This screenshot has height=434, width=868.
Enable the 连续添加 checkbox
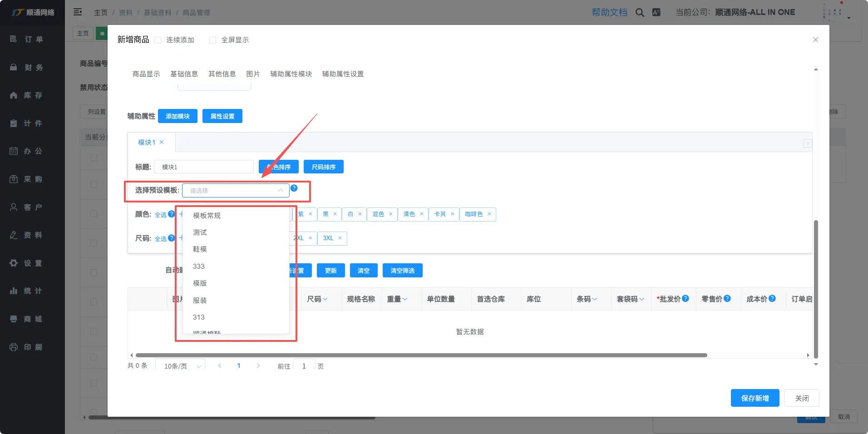(x=158, y=40)
